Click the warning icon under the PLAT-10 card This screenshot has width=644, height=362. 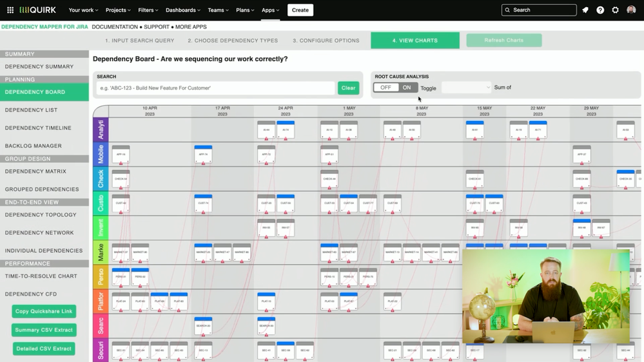[266, 310]
